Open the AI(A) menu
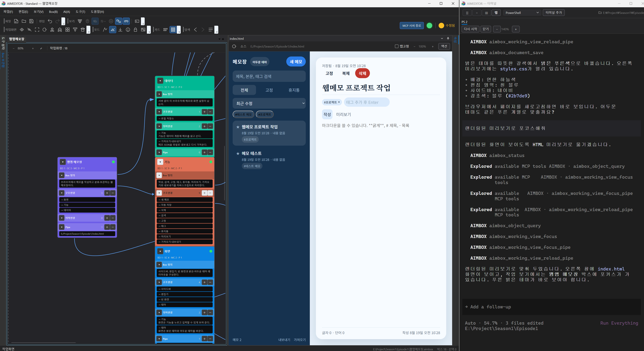The image size is (644, 351). (66, 12)
